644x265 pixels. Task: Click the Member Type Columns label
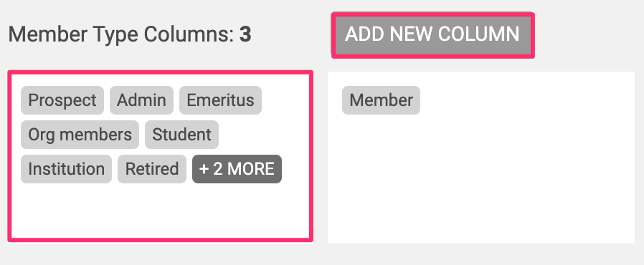pos(121,35)
